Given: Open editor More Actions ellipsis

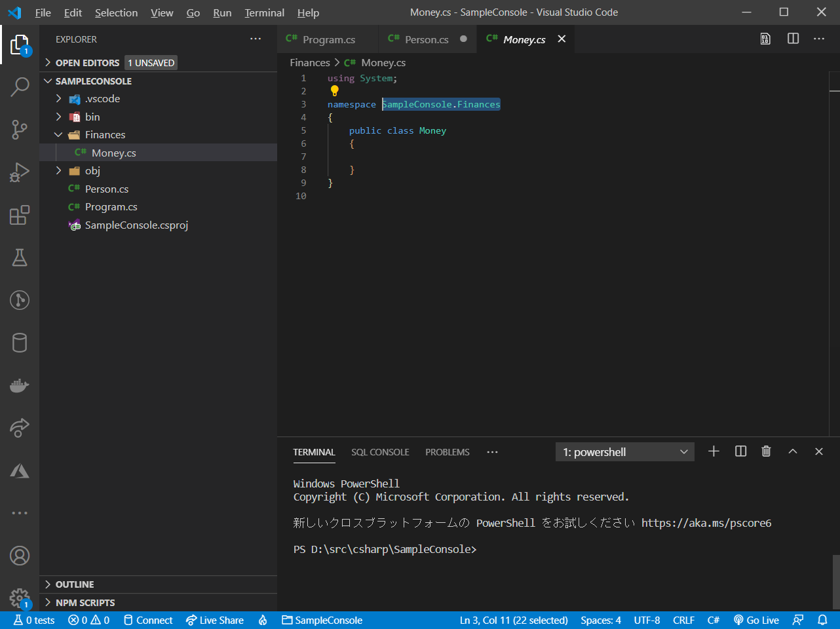Looking at the screenshot, I should (819, 39).
